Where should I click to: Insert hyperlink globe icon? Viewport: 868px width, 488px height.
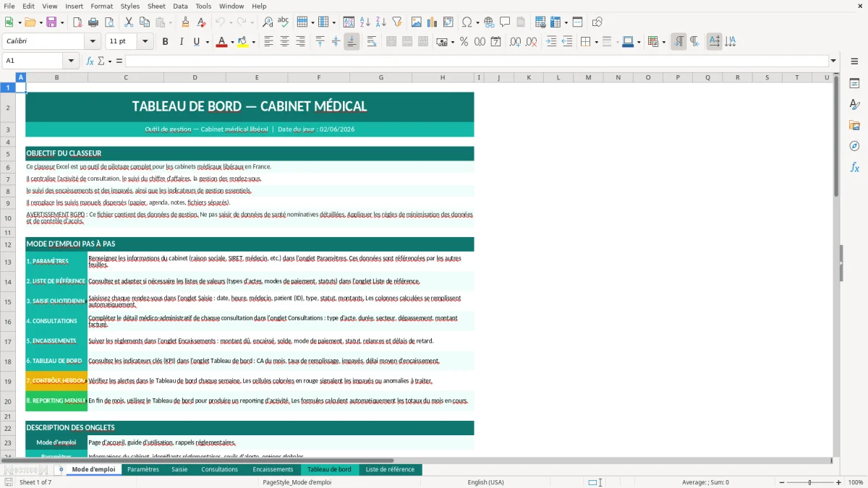pyautogui.click(x=489, y=22)
